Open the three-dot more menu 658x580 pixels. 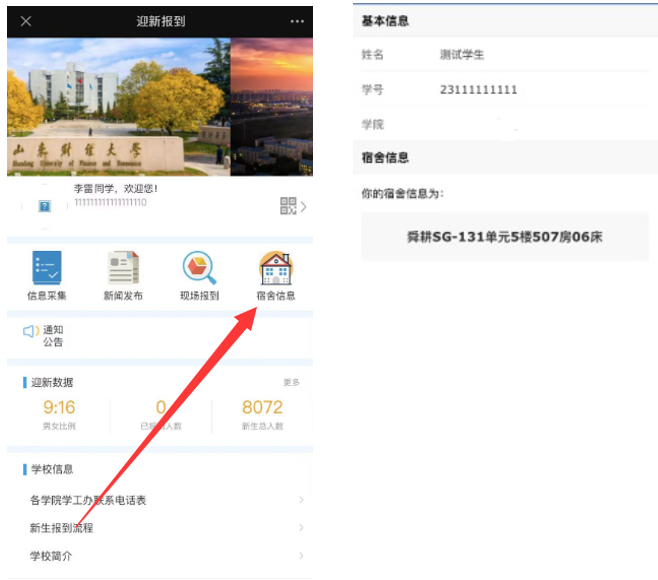click(297, 21)
